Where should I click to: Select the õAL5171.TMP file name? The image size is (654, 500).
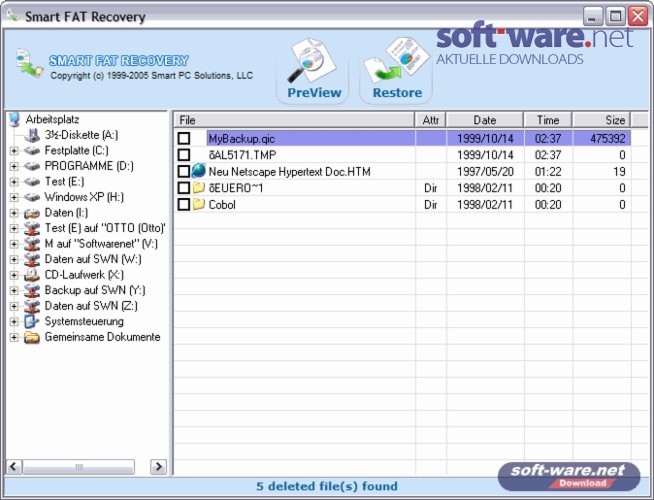(x=242, y=155)
